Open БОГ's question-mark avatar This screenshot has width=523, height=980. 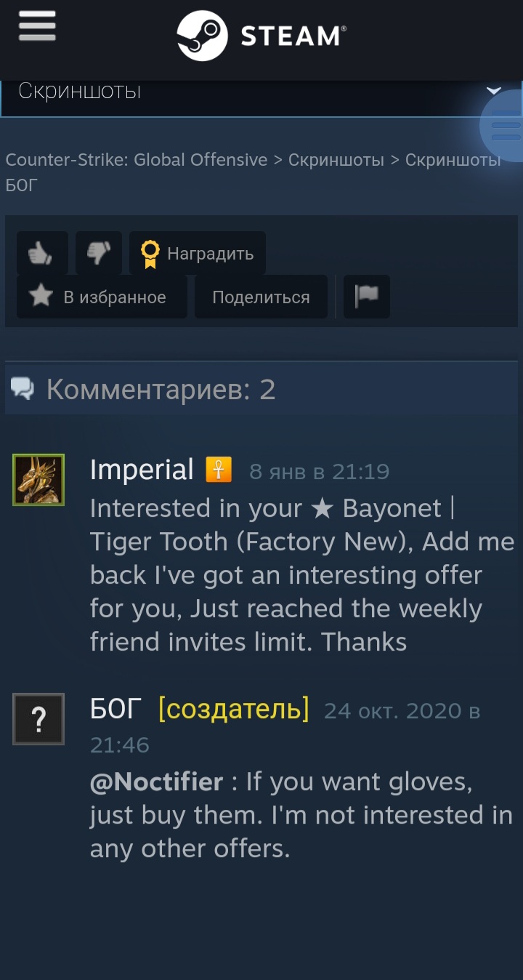coord(38,719)
